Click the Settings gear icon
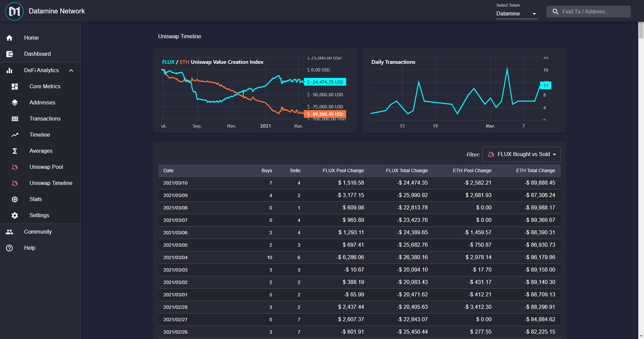This screenshot has height=339, width=644. (x=15, y=215)
